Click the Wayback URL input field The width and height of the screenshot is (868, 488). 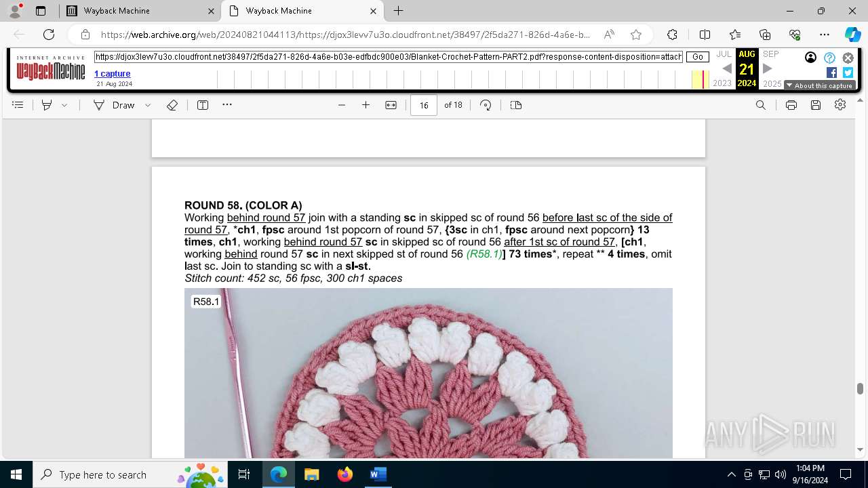(388, 57)
